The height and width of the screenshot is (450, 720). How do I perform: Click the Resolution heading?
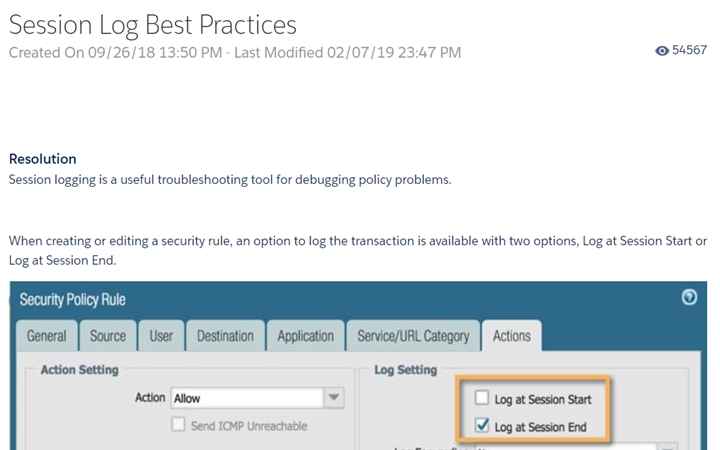(x=43, y=159)
